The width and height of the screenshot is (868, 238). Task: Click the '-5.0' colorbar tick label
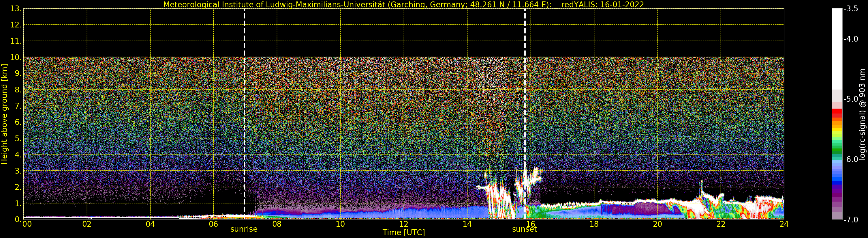tap(851, 99)
